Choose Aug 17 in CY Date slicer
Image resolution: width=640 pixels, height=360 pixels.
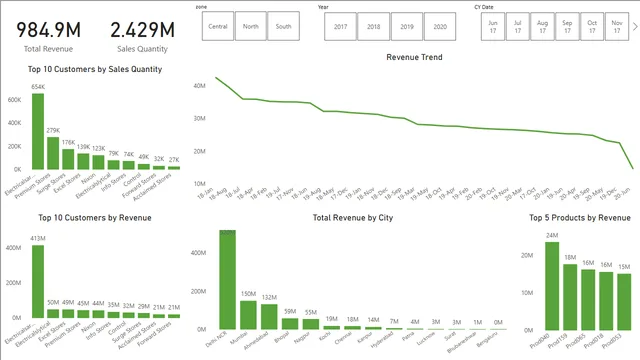(542, 27)
